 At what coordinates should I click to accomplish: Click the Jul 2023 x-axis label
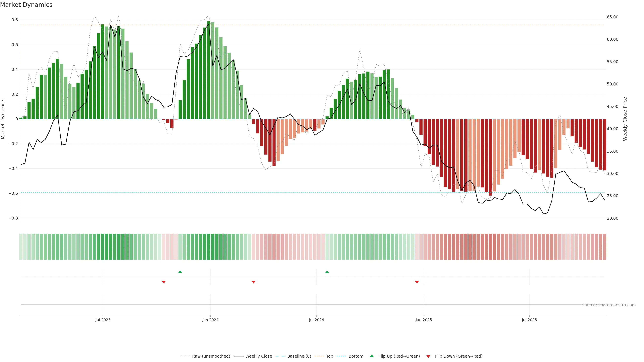coord(103,320)
